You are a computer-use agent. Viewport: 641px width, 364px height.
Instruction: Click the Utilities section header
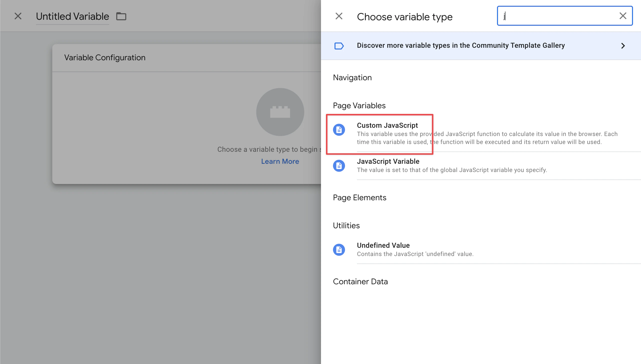coord(346,225)
